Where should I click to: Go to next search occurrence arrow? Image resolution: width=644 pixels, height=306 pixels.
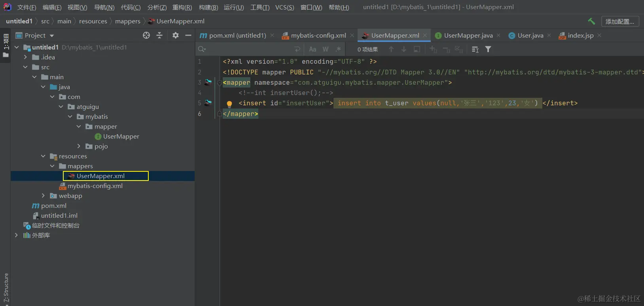pyautogui.click(x=404, y=49)
